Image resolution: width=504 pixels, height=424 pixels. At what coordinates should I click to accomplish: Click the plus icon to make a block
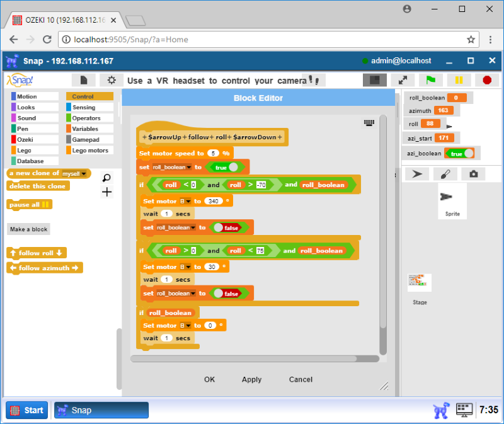coord(106,192)
